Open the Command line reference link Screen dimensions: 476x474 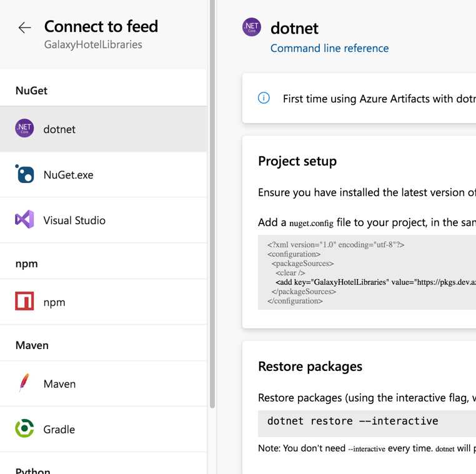click(329, 48)
